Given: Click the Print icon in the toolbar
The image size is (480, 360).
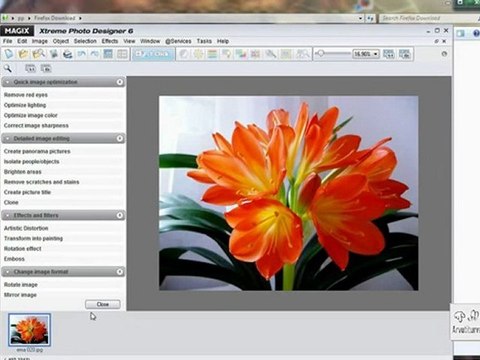Looking at the screenshot, I should pyautogui.click(x=68, y=54).
